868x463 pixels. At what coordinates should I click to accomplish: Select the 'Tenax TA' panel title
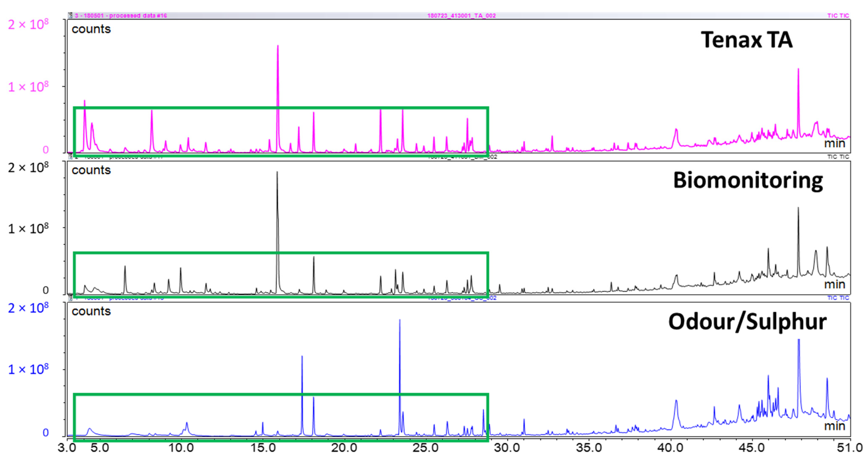(x=747, y=40)
